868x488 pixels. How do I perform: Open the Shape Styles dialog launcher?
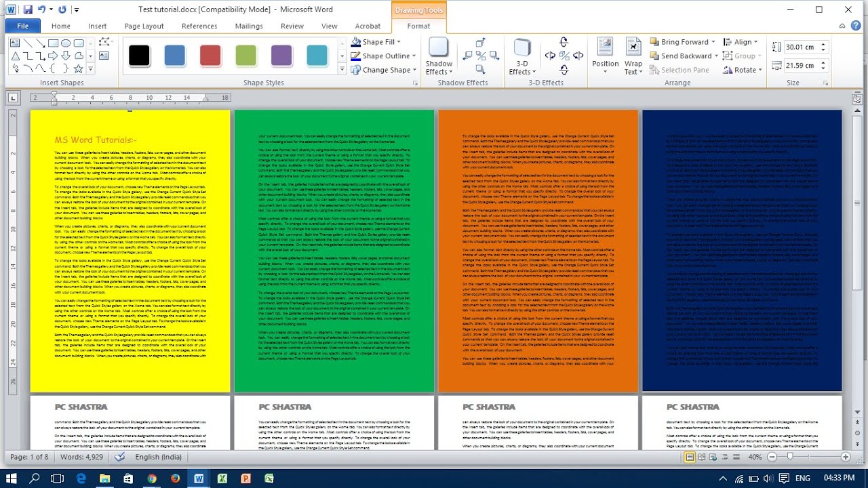tap(415, 83)
